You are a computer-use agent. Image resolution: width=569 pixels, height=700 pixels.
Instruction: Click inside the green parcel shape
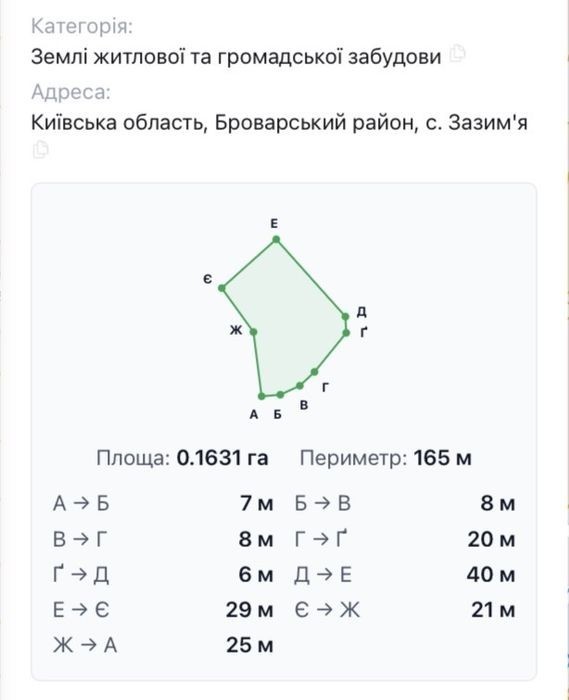click(295, 321)
